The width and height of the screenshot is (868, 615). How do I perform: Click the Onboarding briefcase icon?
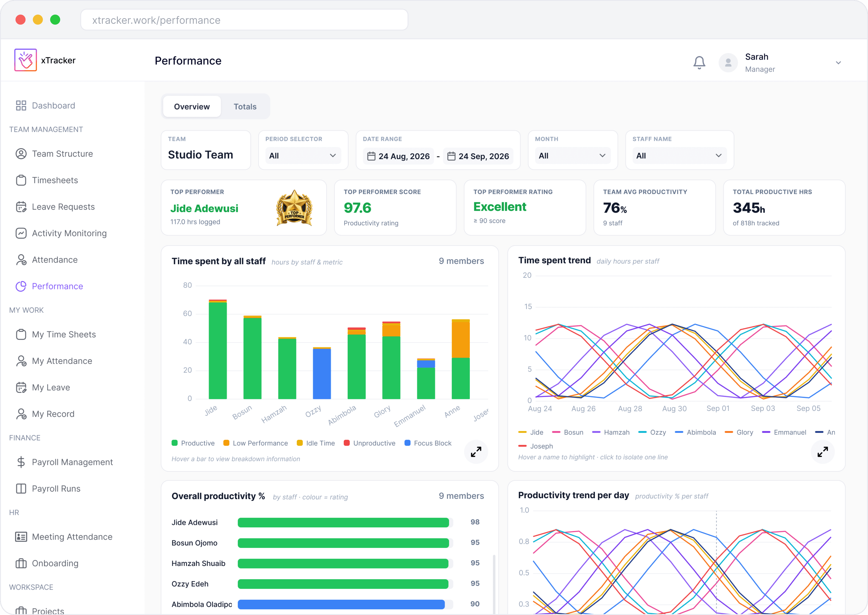pos(21,563)
